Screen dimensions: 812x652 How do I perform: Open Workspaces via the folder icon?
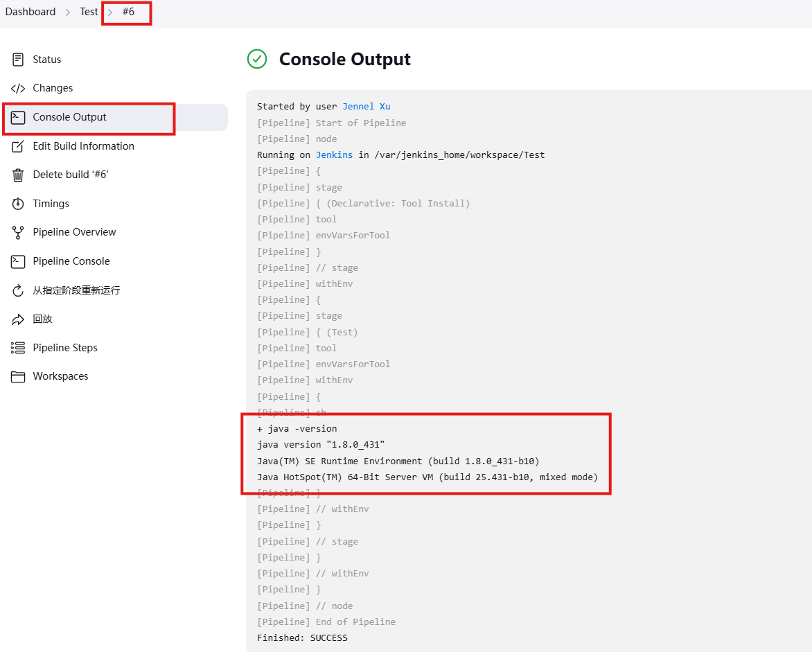pyautogui.click(x=17, y=376)
